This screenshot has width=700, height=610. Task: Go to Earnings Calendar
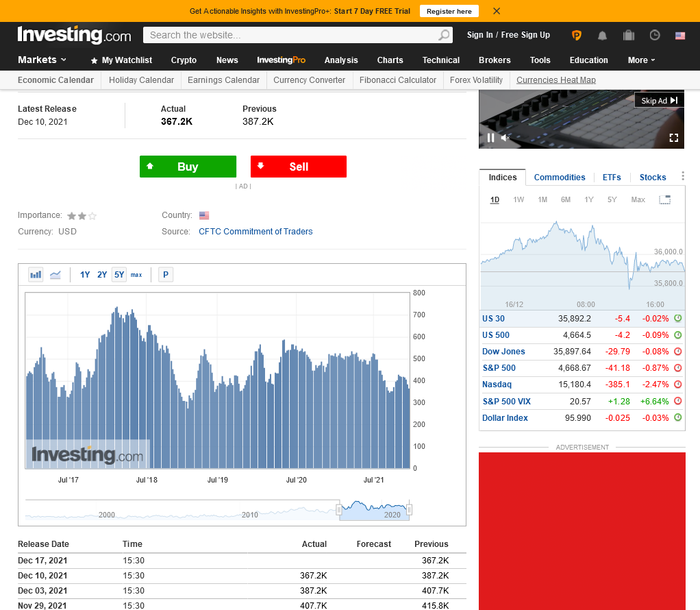pos(224,80)
